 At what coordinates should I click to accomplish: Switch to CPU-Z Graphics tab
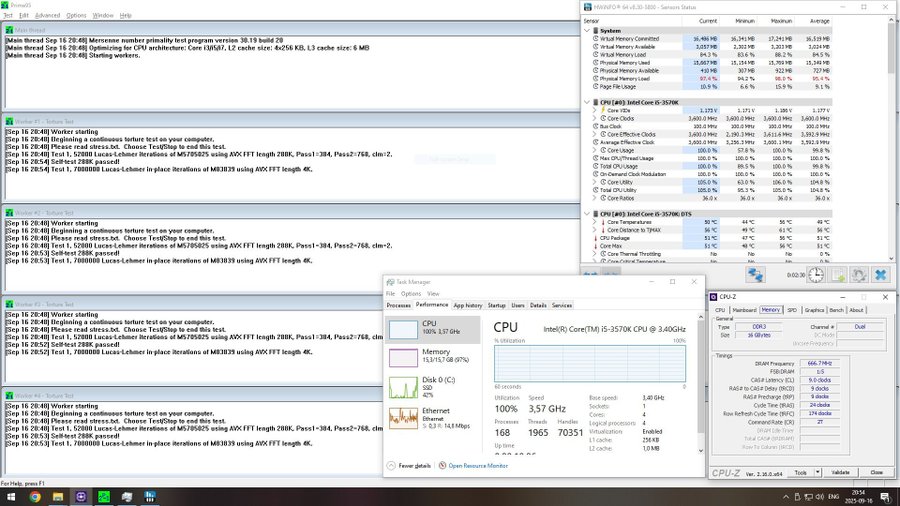point(814,310)
